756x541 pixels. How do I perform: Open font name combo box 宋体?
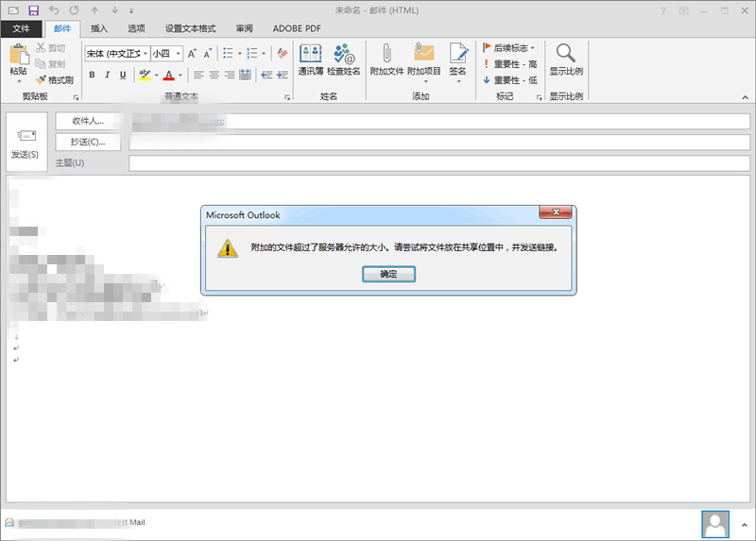(x=117, y=54)
